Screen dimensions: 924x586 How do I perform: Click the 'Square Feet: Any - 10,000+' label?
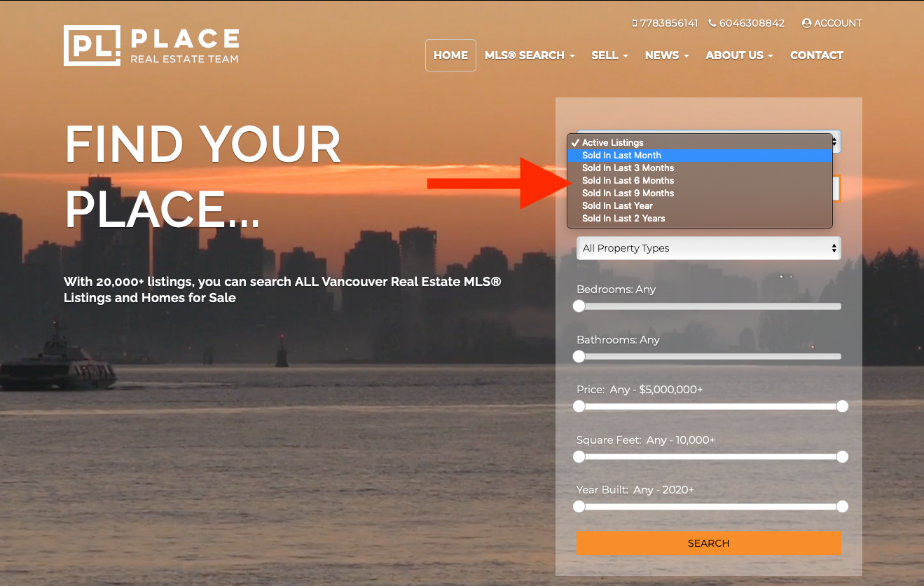tap(646, 440)
